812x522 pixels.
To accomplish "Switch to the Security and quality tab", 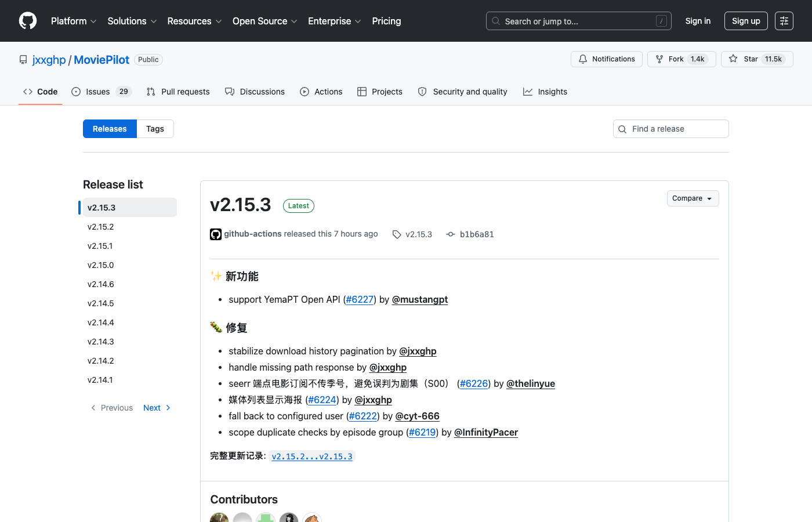I will pyautogui.click(x=463, y=92).
